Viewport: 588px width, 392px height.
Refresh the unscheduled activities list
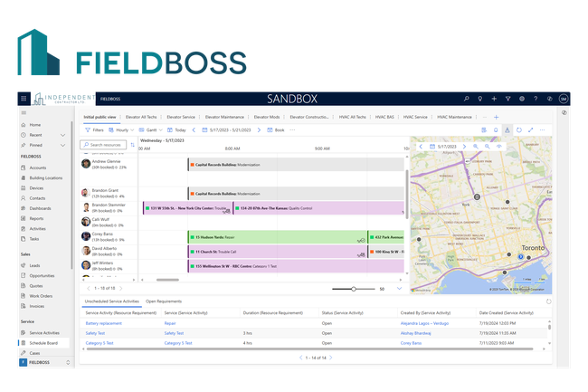[548, 301]
